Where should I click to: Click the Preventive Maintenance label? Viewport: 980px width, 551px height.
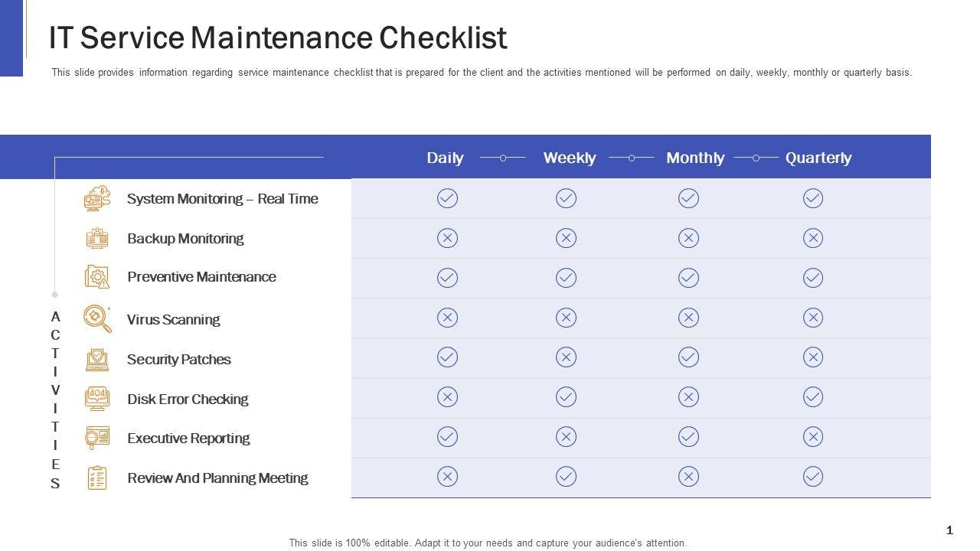pos(201,277)
